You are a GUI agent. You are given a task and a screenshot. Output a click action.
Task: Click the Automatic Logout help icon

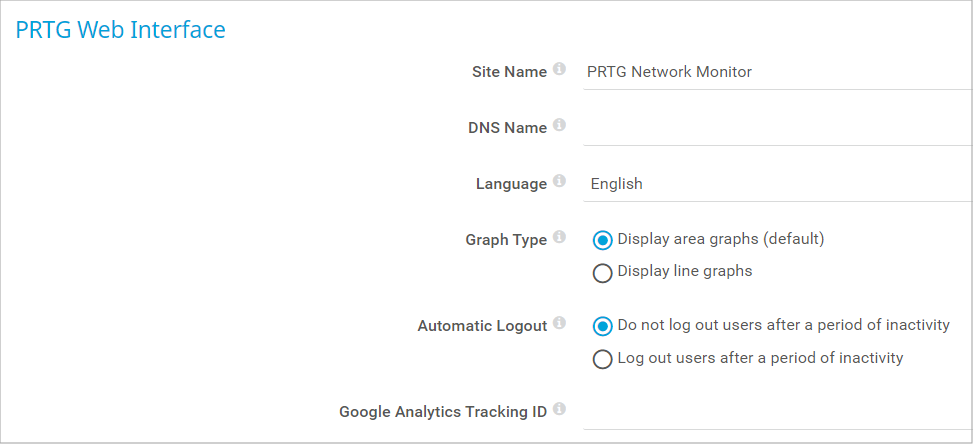point(559,324)
